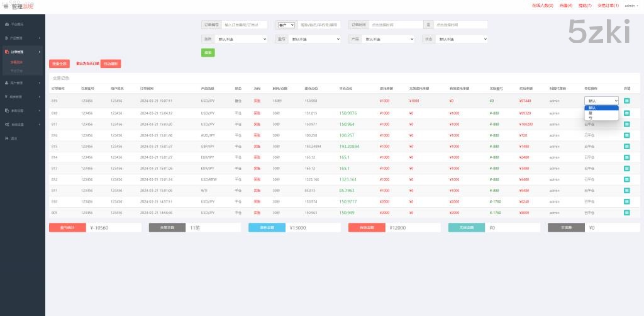Focus the 订单编号 input field
The height and width of the screenshot is (316, 644).
coord(245,25)
